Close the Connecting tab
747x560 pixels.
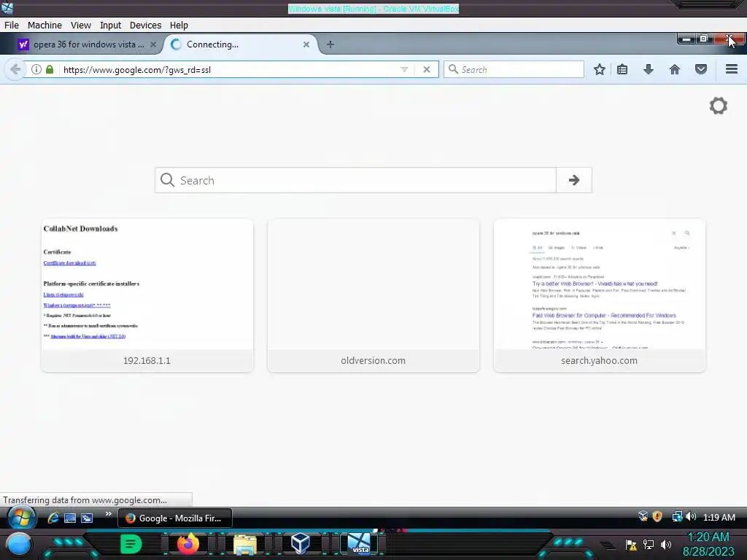pos(306,44)
